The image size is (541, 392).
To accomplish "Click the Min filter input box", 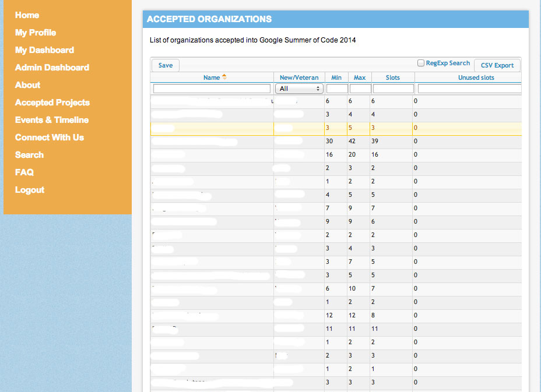I will (x=336, y=89).
